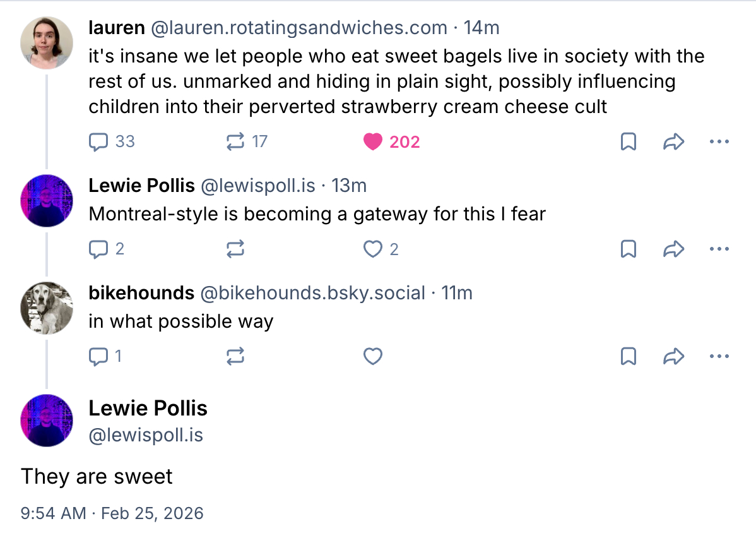This screenshot has height=538, width=756.
Task: Like the Montreal-style gateway post
Action: click(x=373, y=249)
